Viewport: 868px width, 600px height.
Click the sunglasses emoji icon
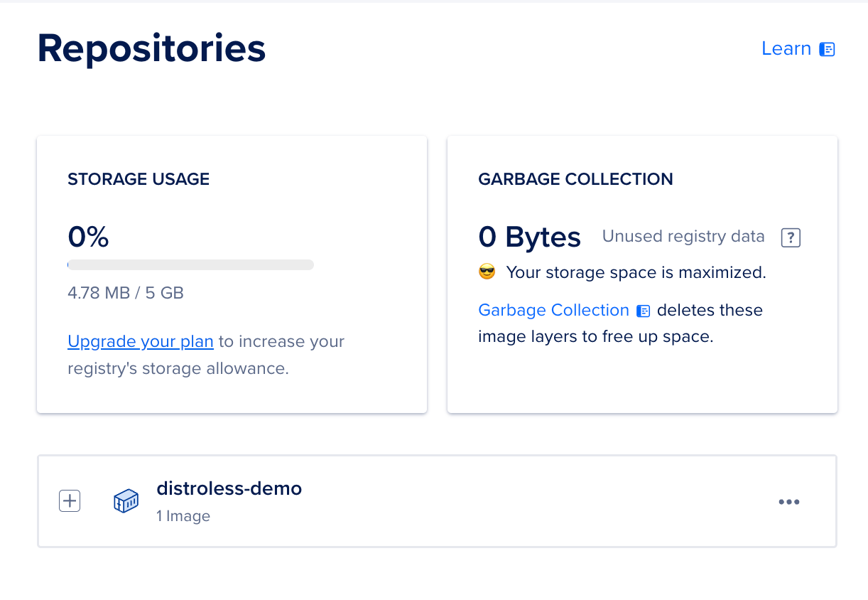(487, 272)
